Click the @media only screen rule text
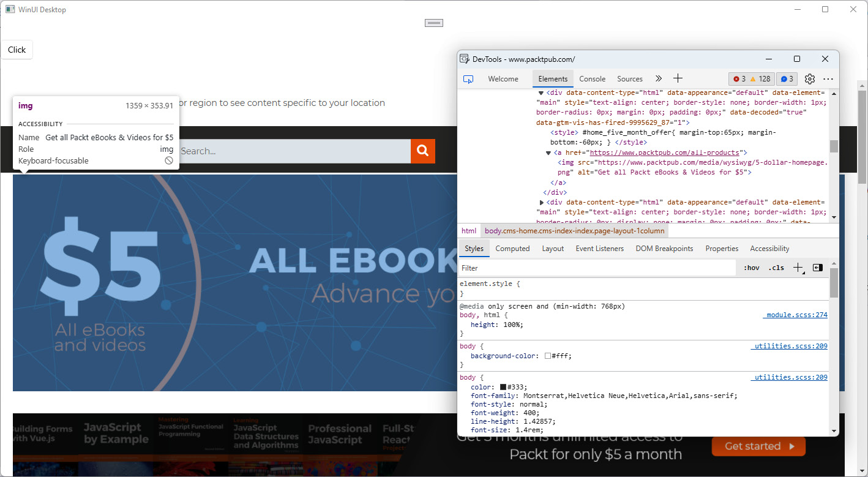Viewport: 868px width, 477px height. click(542, 306)
